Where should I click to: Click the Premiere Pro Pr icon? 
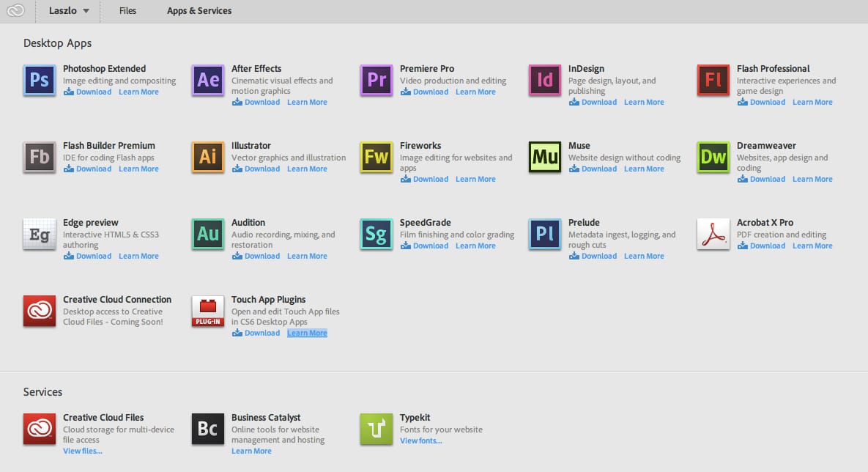coord(376,80)
